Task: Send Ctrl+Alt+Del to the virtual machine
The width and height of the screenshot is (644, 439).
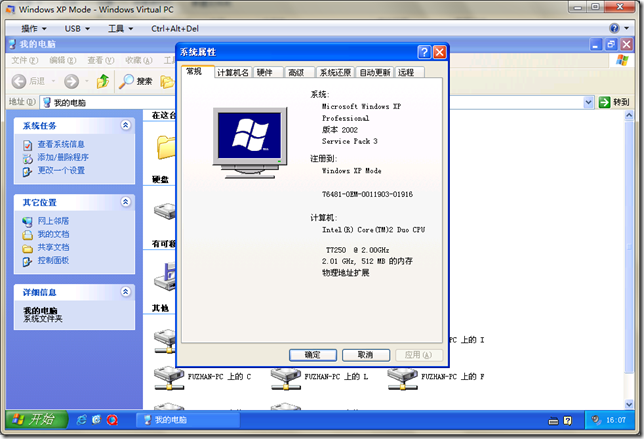Action: 175,29
